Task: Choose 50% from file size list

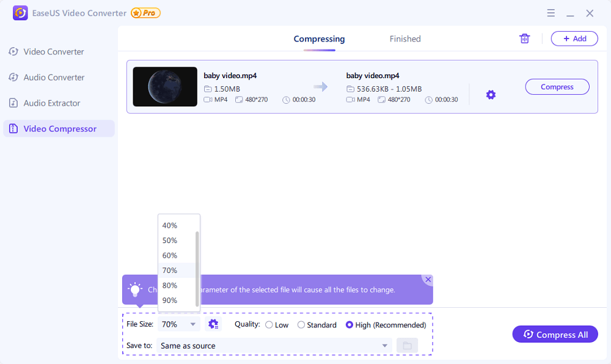Action: (170, 241)
